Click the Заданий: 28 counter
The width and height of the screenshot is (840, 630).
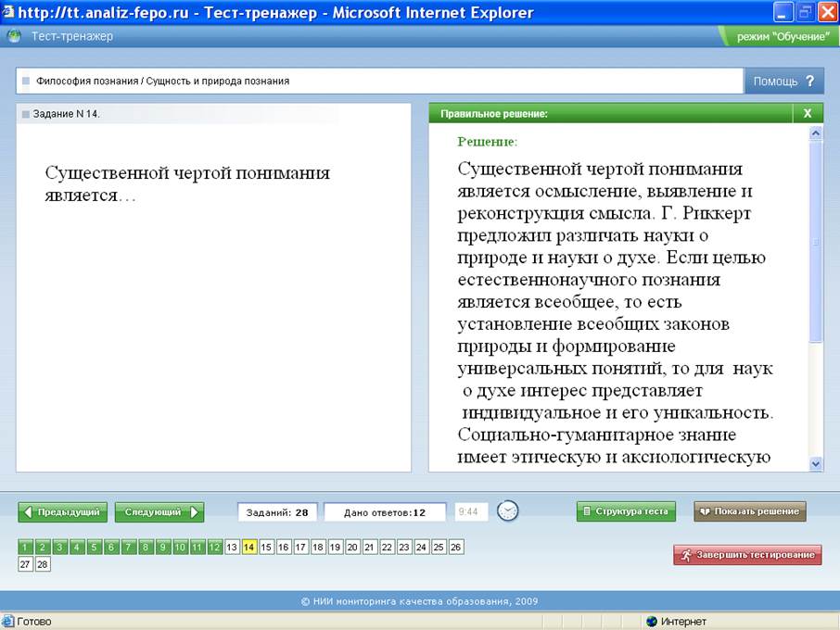pos(277,512)
